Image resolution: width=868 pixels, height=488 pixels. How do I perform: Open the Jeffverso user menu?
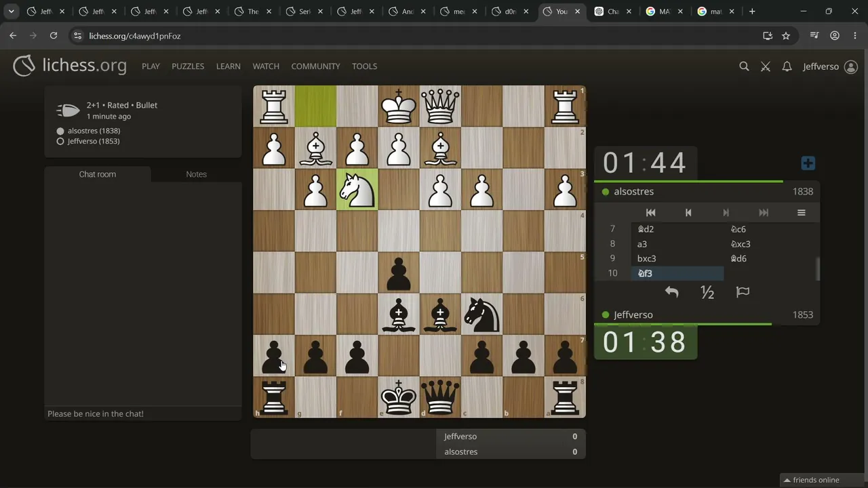click(x=830, y=66)
